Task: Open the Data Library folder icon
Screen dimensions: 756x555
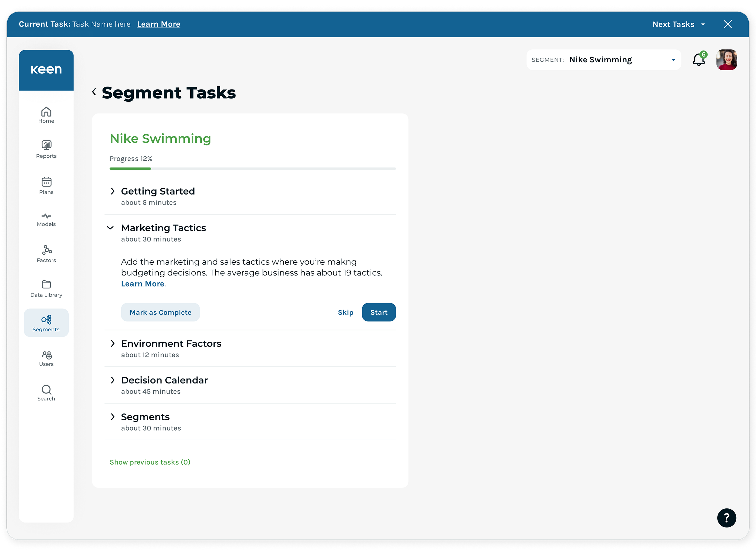Action: (x=46, y=288)
